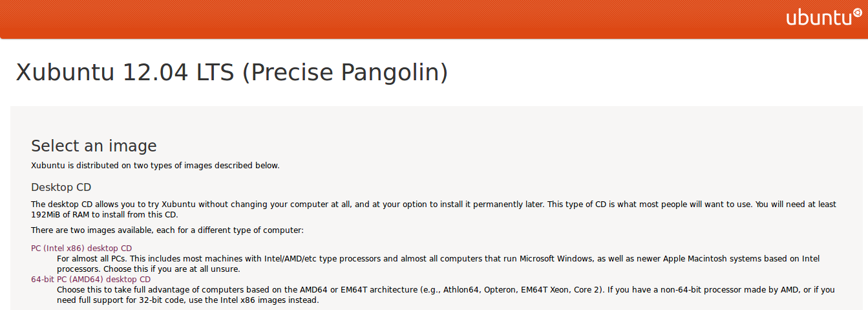Click the words "Precise Pangolin" in the title
The image size is (868, 310).
pyautogui.click(x=345, y=72)
